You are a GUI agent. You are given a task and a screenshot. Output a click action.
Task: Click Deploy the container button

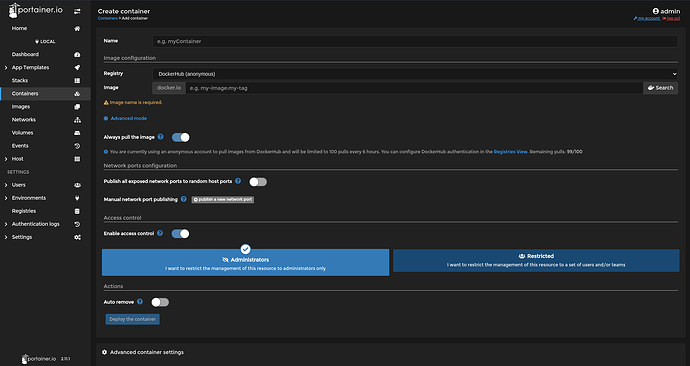click(x=132, y=319)
